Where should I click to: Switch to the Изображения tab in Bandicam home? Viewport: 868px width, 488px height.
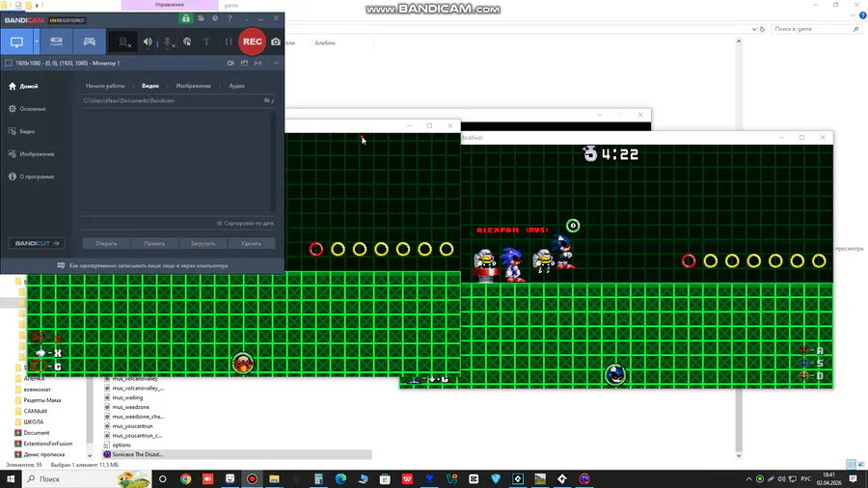193,86
